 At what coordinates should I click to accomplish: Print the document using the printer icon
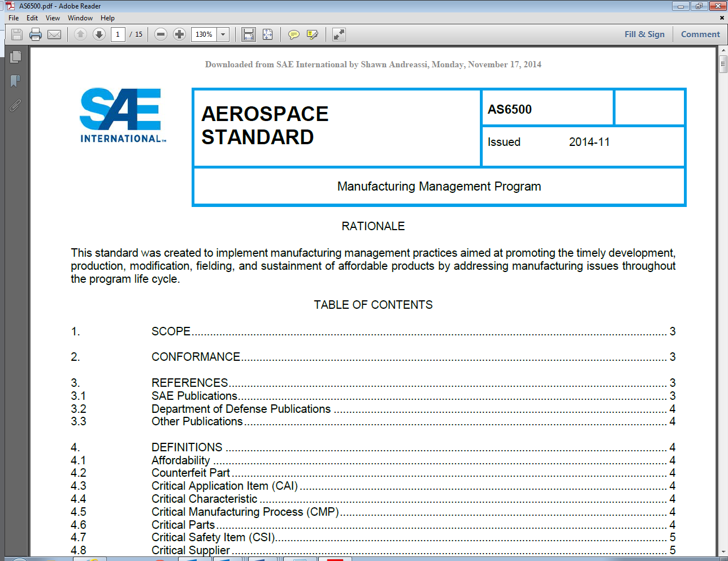[36, 34]
